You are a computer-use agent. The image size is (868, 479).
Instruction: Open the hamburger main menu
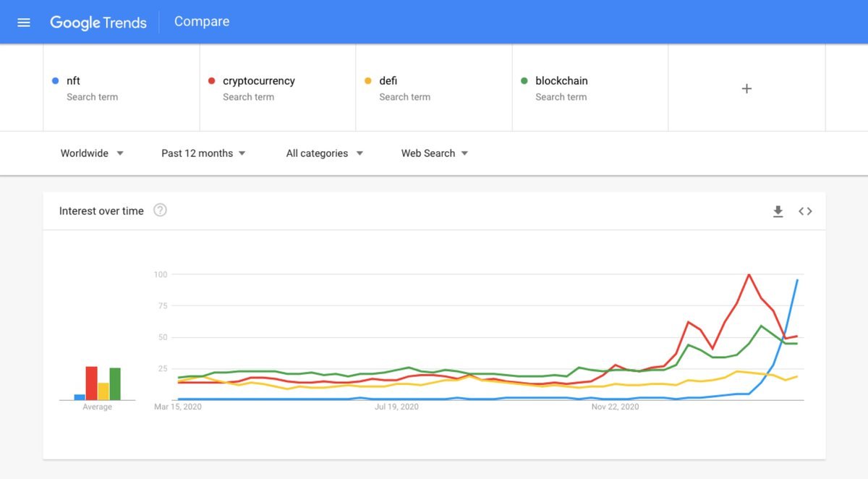click(x=24, y=22)
